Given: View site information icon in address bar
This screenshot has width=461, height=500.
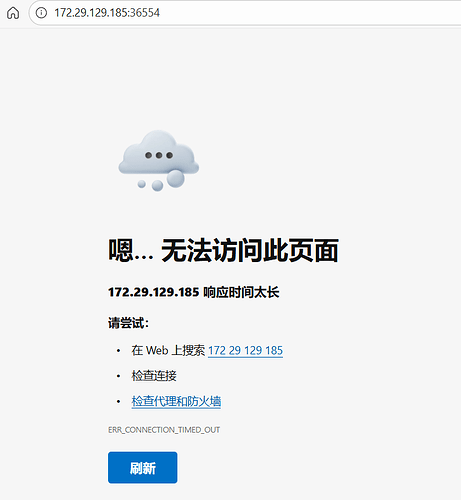Looking at the screenshot, I should 41,13.
